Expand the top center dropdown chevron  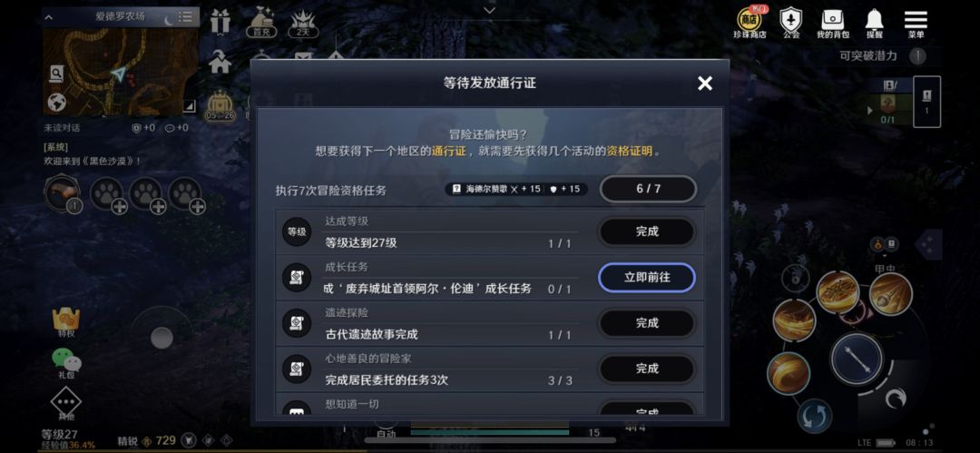490,10
